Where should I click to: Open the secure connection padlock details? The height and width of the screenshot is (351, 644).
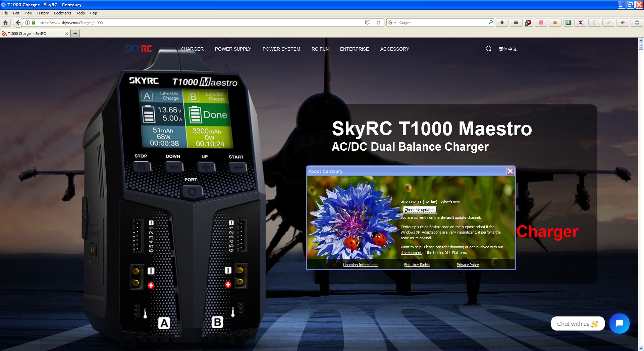tap(34, 22)
